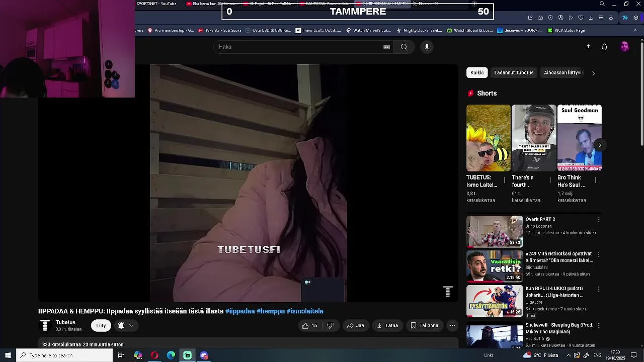This screenshot has height=362, width=644.
Task: Show next Shorts with arrow
Action: (600, 145)
